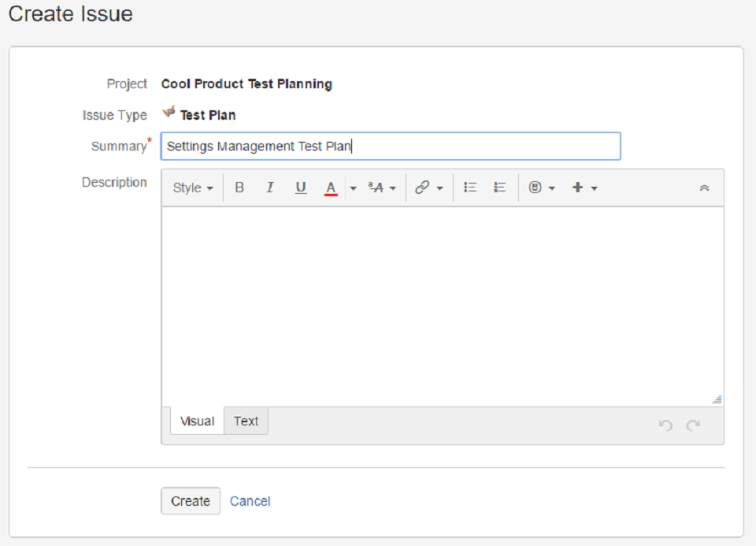
Task: Click the 'Create Issue' heading
Action: [x=70, y=13]
